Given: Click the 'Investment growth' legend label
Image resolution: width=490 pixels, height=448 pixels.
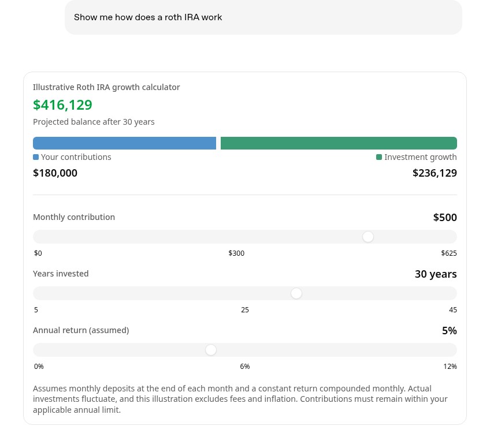Looking at the screenshot, I should coord(421,157).
